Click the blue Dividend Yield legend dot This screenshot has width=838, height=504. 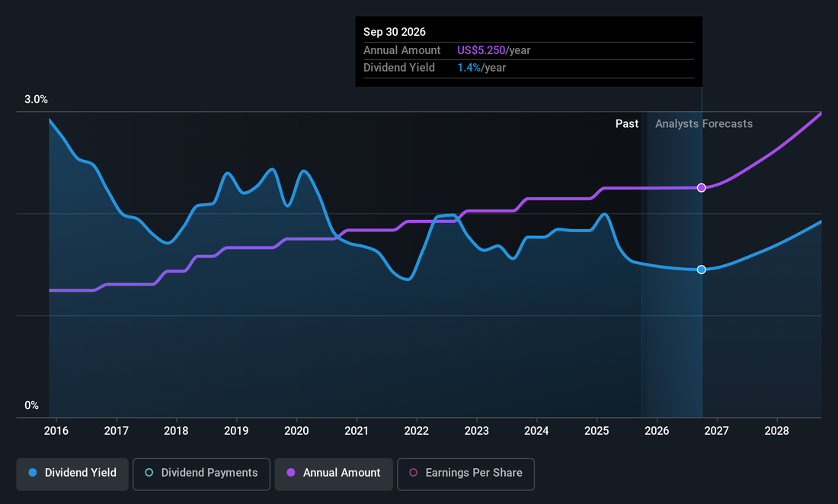coord(33,473)
